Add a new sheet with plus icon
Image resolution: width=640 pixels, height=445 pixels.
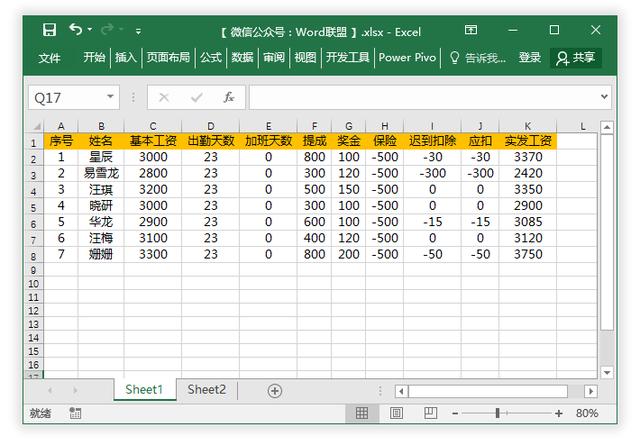click(274, 390)
